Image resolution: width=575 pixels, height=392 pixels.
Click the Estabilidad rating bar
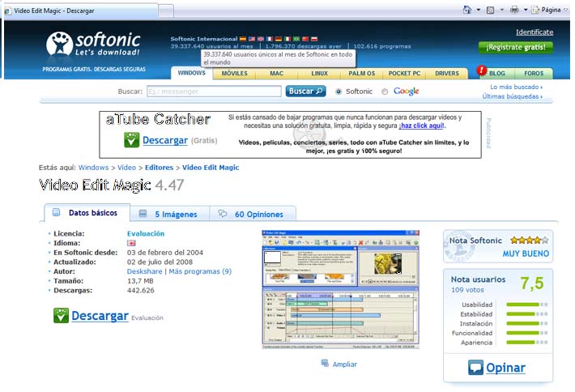click(527, 314)
